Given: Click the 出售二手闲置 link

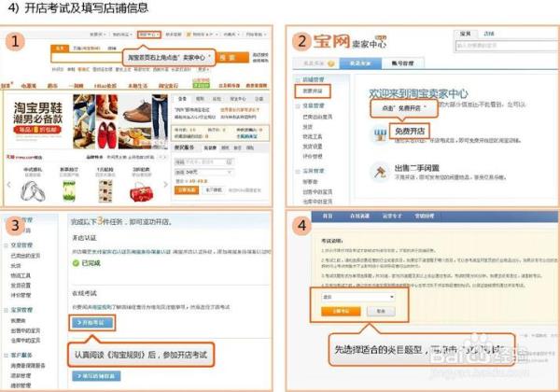Looking at the screenshot, I should pos(416,168).
